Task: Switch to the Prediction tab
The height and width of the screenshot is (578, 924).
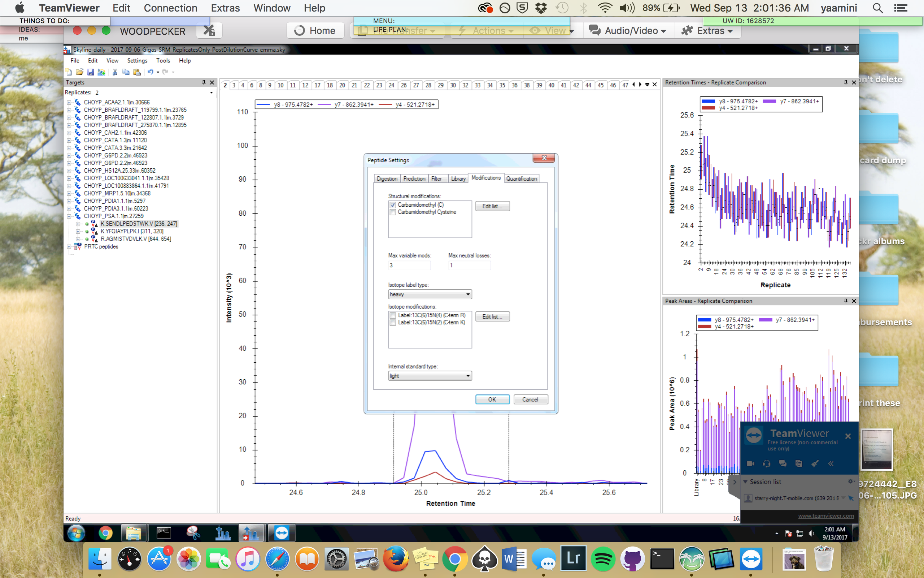Action: tap(414, 178)
